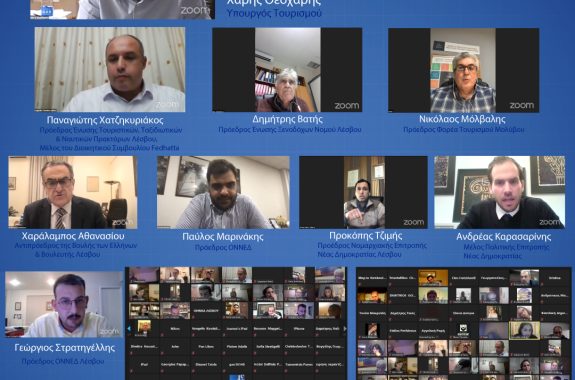Click the name label Νικόλαος Μόλβαλης

pos(462,119)
